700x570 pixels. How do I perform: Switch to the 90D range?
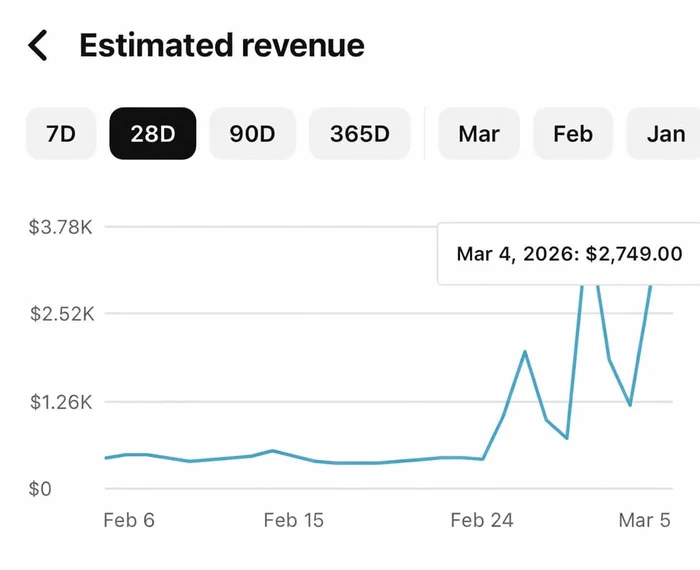click(x=252, y=134)
